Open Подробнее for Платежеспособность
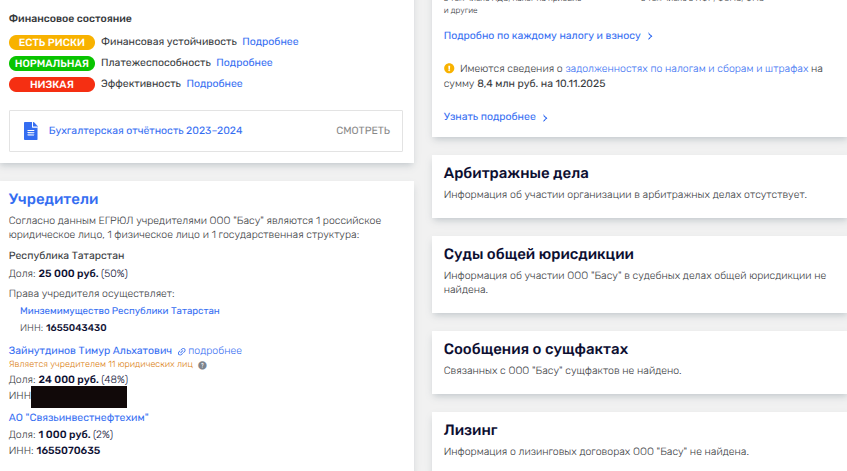The image size is (847, 471). 244,63
